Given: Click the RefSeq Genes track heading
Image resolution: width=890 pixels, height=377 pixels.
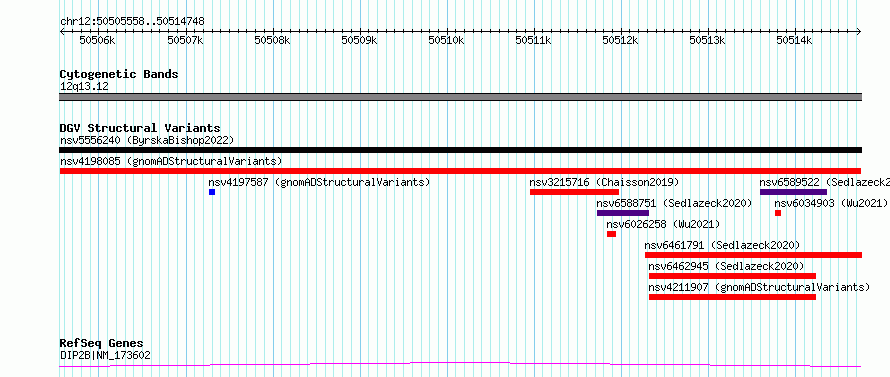Looking at the screenshot, I should (102, 344).
